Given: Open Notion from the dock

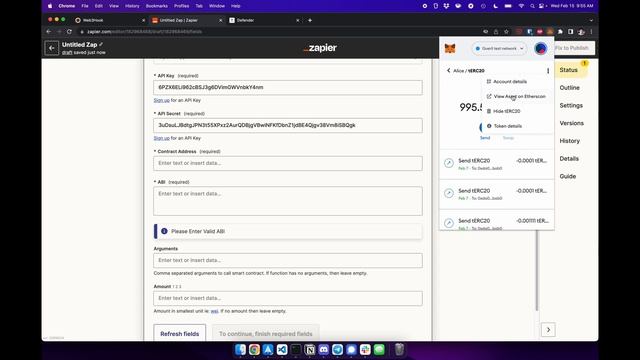Looking at the screenshot, I should [310, 349].
